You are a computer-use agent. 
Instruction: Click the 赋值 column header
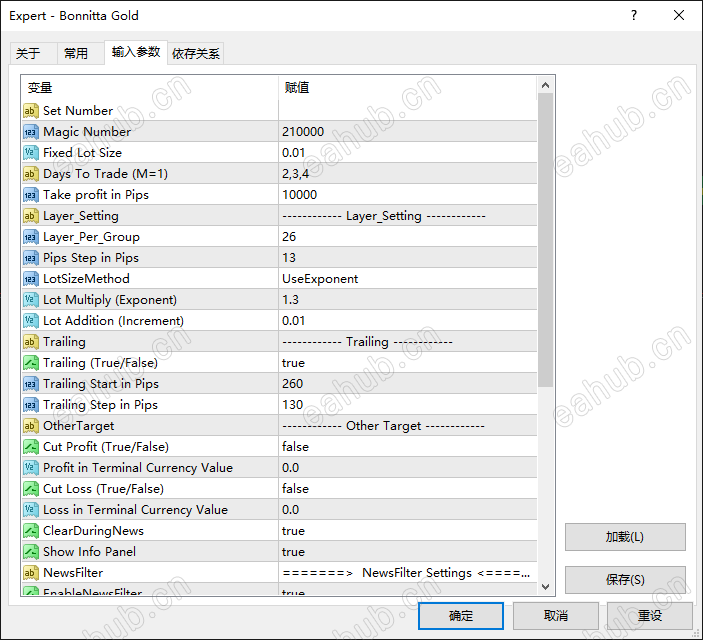[408, 88]
